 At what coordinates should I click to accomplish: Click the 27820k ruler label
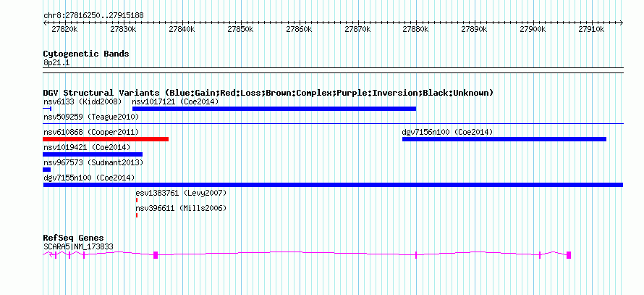(x=65, y=30)
